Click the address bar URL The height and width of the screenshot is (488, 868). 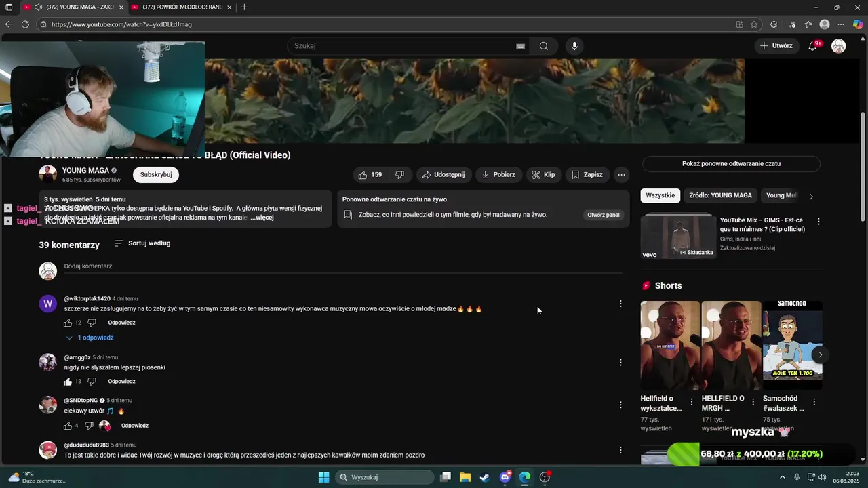click(x=121, y=24)
